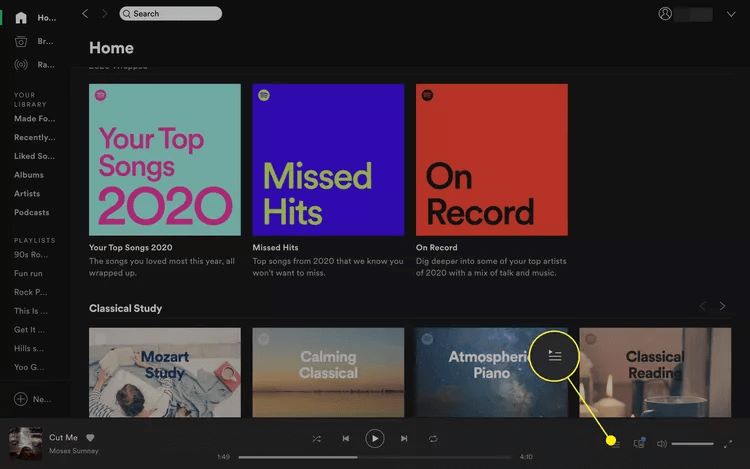Click the Missed Hits title link
The width and height of the screenshot is (750, 469).
[x=276, y=248]
